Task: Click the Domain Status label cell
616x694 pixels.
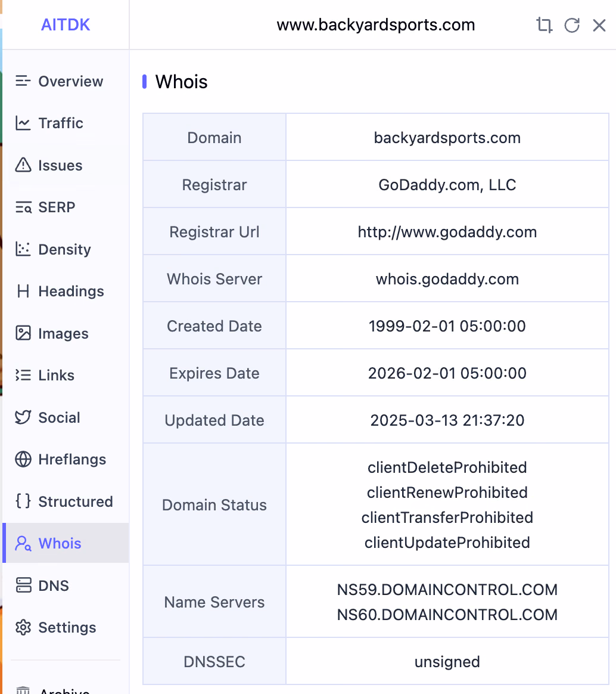Action: [214, 504]
